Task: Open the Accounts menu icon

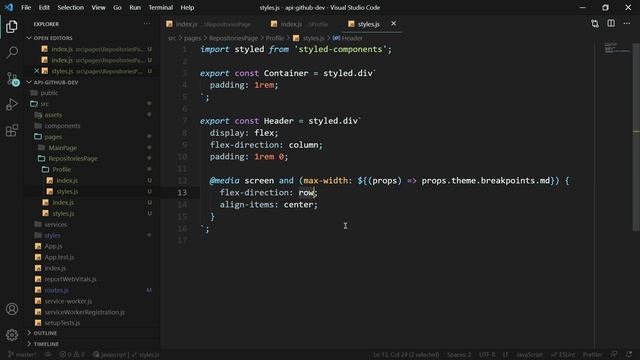Action: click(x=12, y=309)
